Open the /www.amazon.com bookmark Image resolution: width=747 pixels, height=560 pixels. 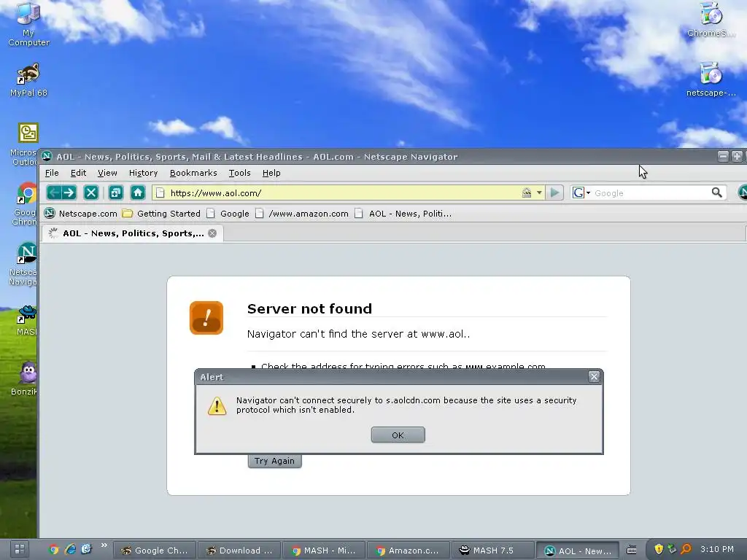(x=302, y=214)
